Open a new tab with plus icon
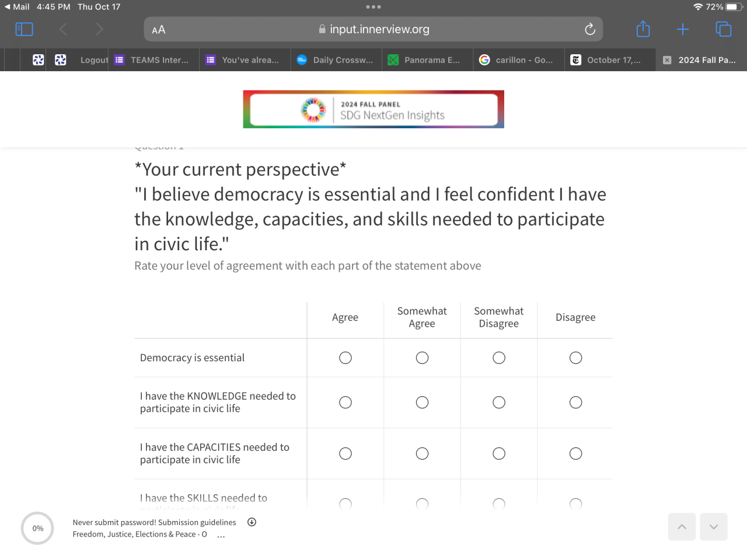The width and height of the screenshot is (747, 560). click(683, 29)
